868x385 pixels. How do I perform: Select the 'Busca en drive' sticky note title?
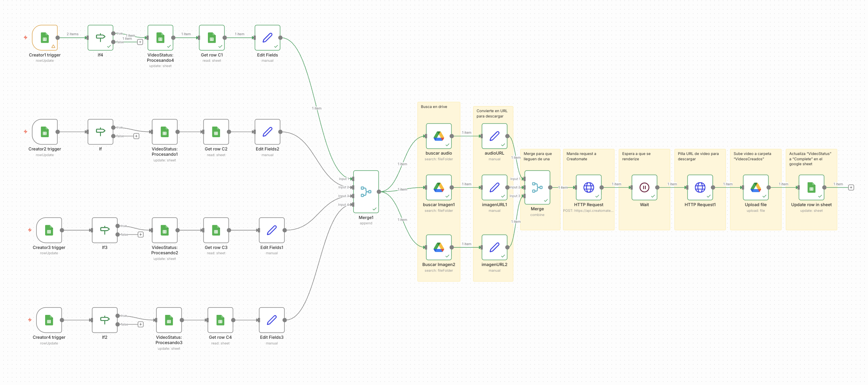coord(434,107)
